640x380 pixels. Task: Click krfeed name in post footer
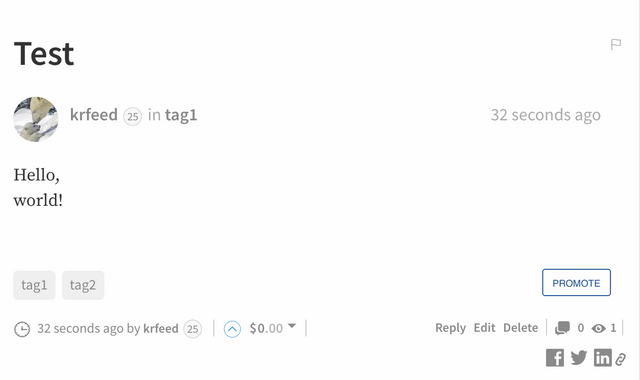(161, 329)
